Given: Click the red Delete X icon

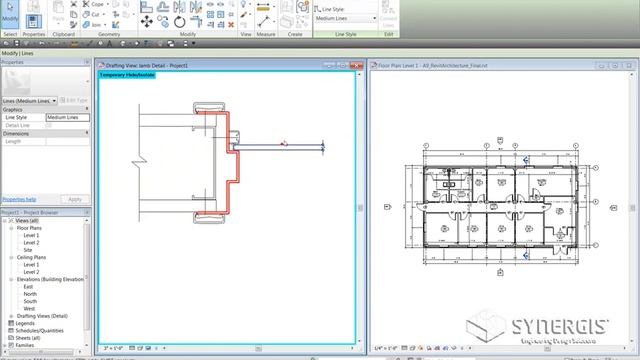Looking at the screenshot, I should pyautogui.click(x=231, y=25).
